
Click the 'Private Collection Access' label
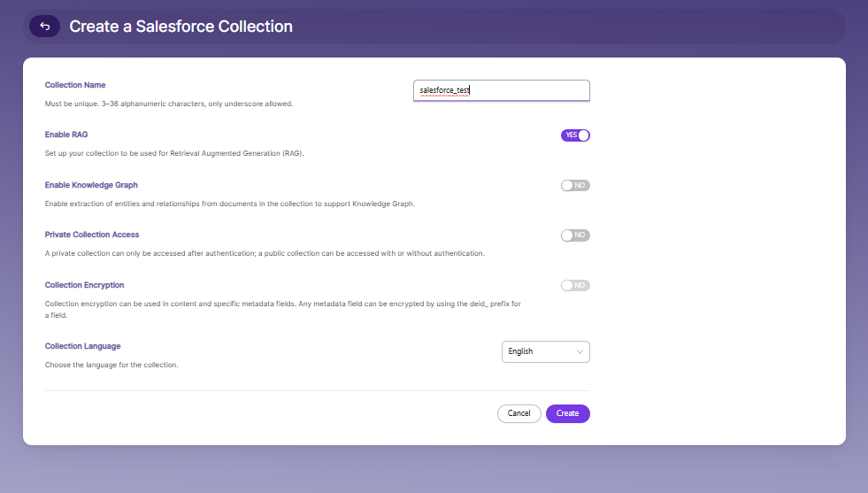pyautogui.click(x=92, y=235)
